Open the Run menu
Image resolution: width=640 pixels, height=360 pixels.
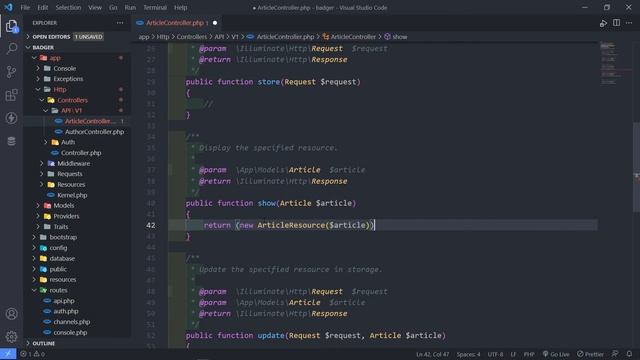coord(130,7)
